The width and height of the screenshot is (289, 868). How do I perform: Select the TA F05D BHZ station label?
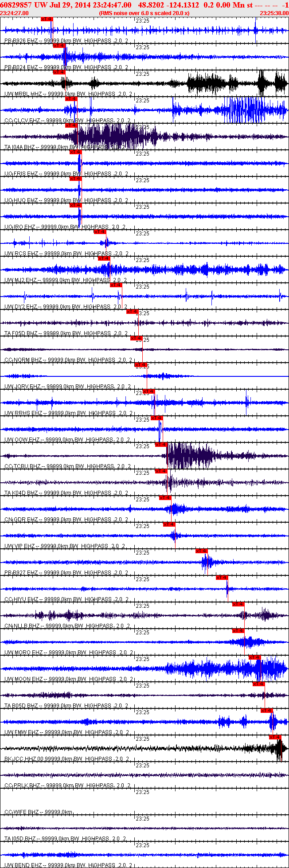point(66,333)
